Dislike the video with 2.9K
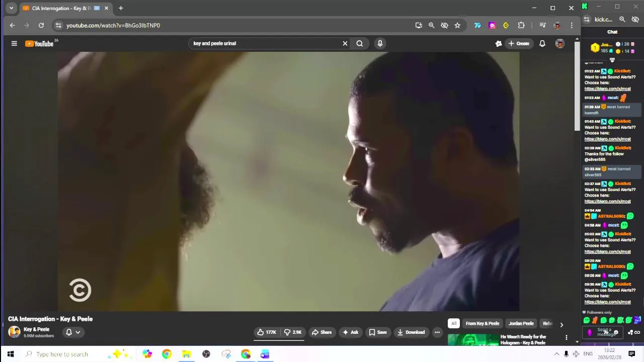This screenshot has height=362, width=644. [x=292, y=332]
